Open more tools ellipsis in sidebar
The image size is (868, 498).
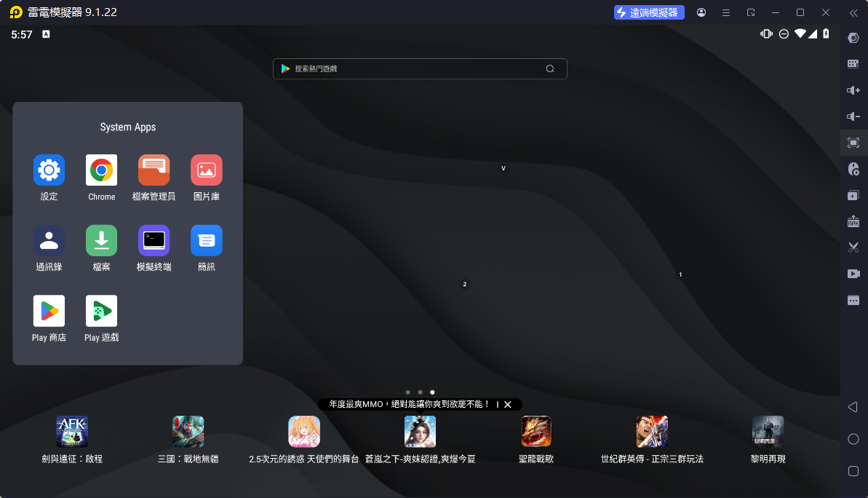click(853, 300)
